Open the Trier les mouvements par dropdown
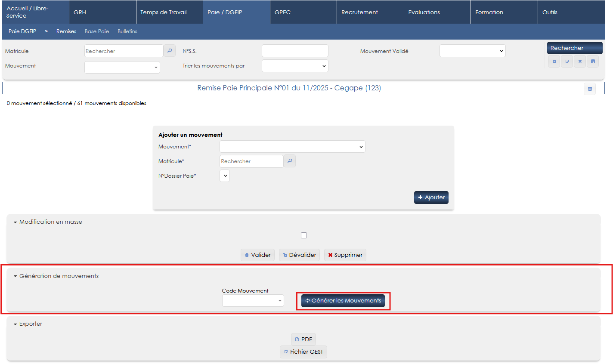Image resolution: width=613 pixels, height=364 pixels. (295, 66)
